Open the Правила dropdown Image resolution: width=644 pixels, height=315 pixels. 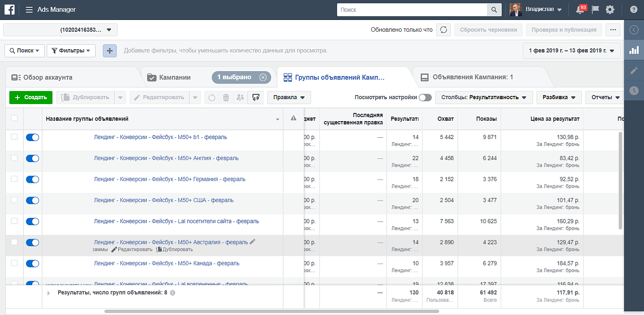(x=289, y=98)
